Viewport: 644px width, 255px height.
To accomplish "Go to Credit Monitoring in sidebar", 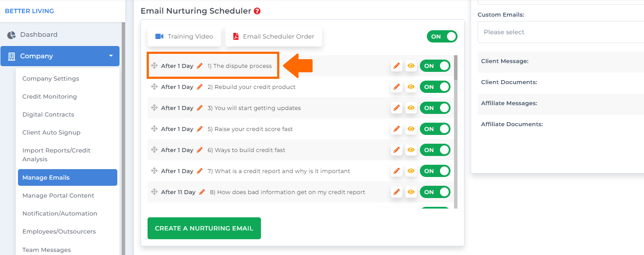I will click(x=49, y=96).
